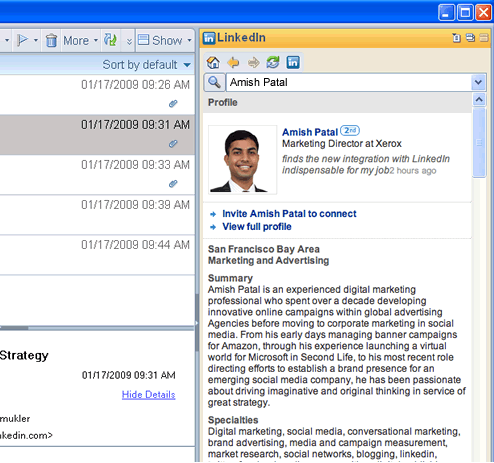Open the leftmost toolbar dropdown arrow
Screen dimensions: 494x463
(7, 40)
